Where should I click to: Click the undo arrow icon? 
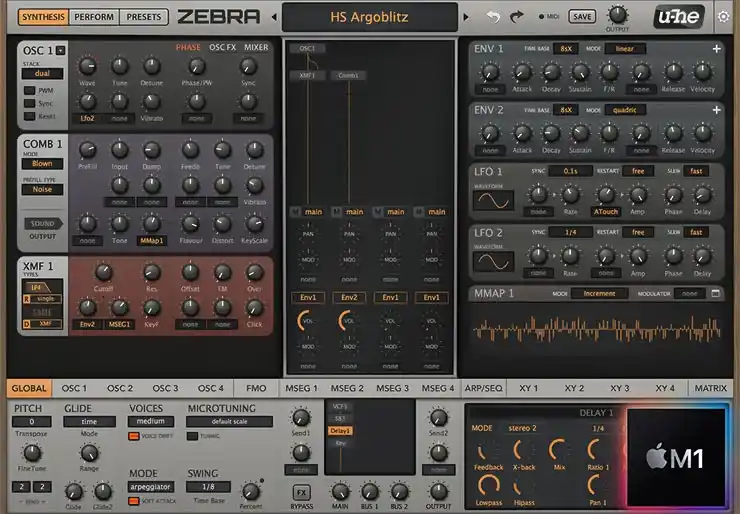click(493, 17)
